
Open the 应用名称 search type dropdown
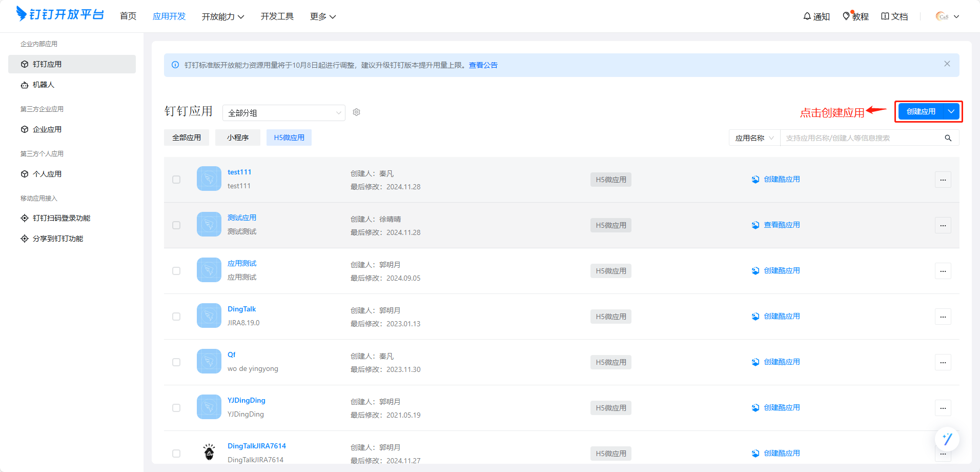[754, 138]
